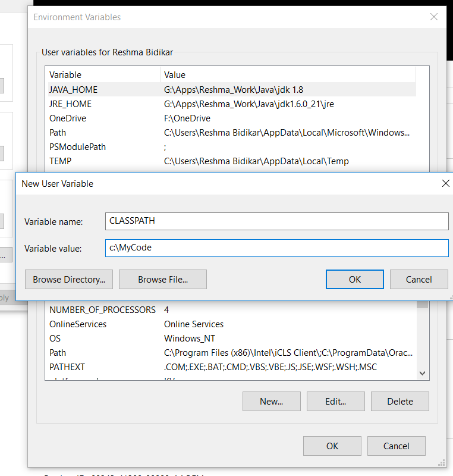The image size is (453, 476).
Task: Click OK in New User Variable dialog
Action: coord(355,279)
